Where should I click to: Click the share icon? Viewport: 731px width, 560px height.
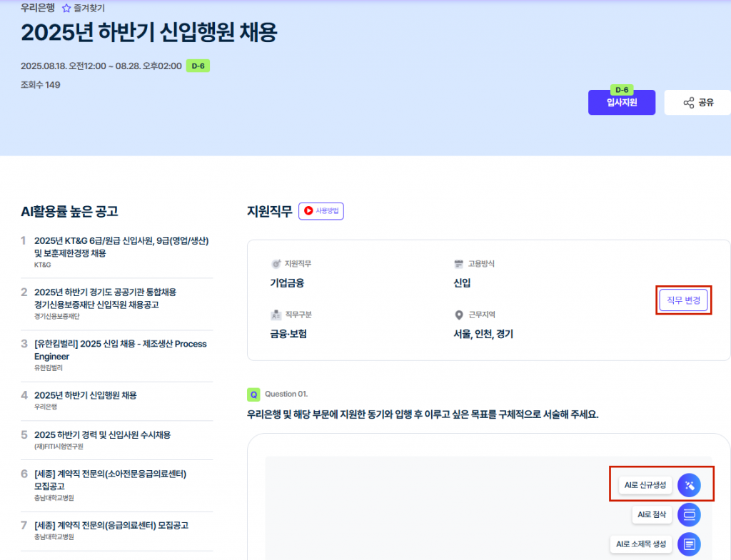pyautogui.click(x=689, y=103)
